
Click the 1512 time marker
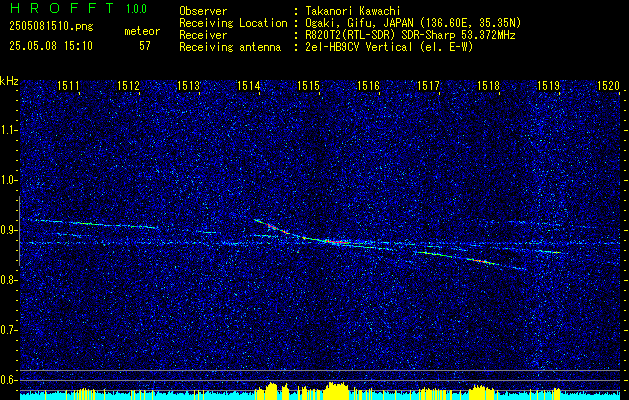click(x=128, y=85)
